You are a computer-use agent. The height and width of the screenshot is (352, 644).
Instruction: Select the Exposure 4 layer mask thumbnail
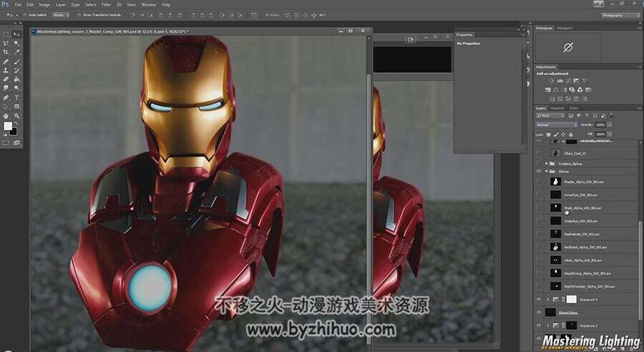(x=571, y=300)
